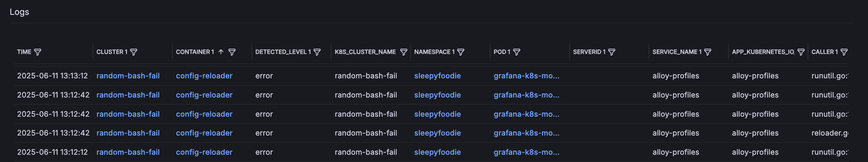
Task: Click the CALLER column filter icon
Action: pos(844,52)
